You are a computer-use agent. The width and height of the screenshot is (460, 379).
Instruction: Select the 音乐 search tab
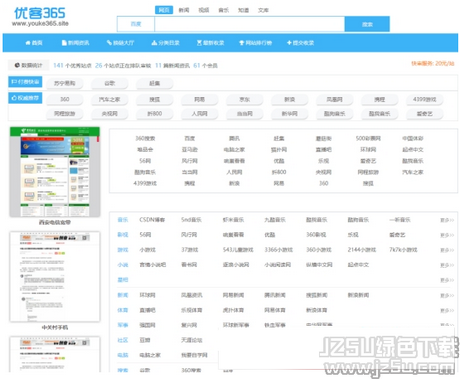pos(224,10)
